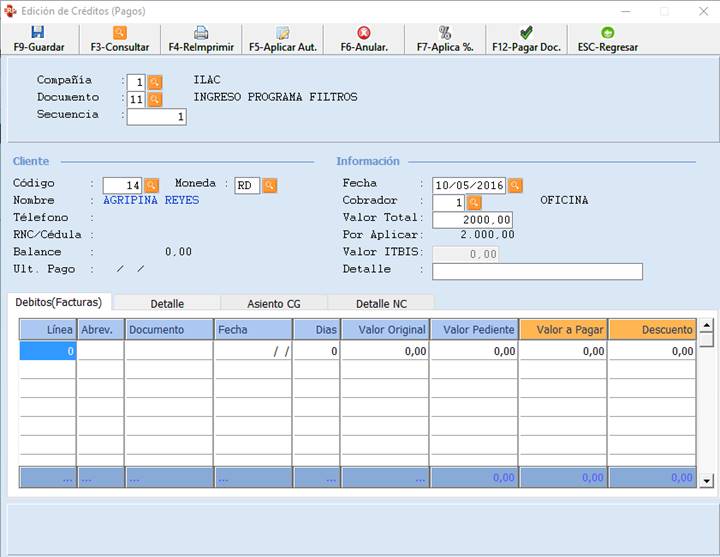Image resolution: width=720 pixels, height=557 pixels.
Task: Click the F12-Pagar Doc. checkmark icon
Action: [526, 33]
